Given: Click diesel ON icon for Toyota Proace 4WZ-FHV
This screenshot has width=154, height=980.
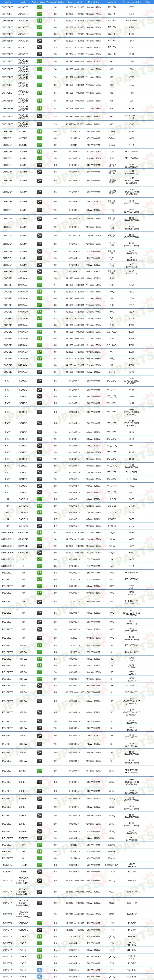Looking at the screenshot, I should coord(40,914).
